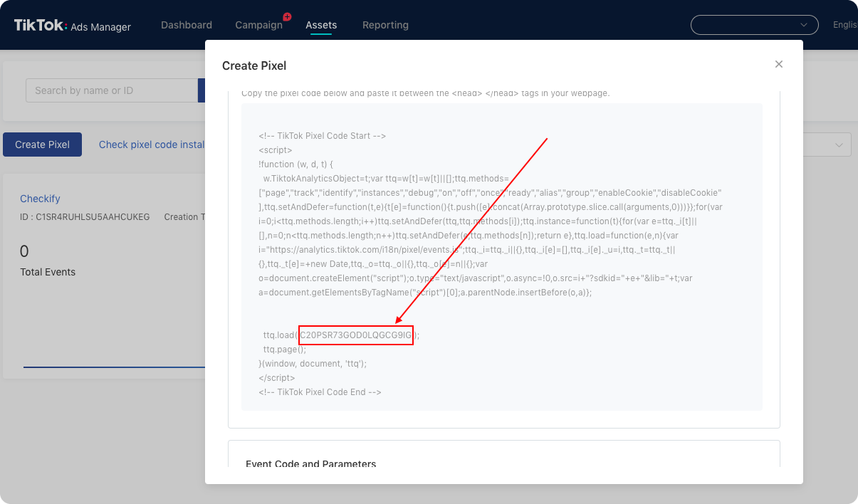Click the Create Pixel button
Viewport: 858px width, 504px height.
coord(42,145)
